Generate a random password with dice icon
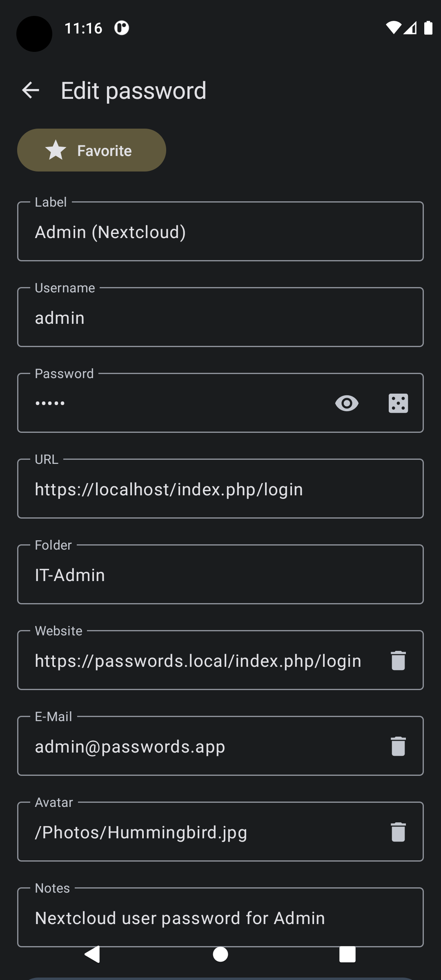 click(398, 403)
